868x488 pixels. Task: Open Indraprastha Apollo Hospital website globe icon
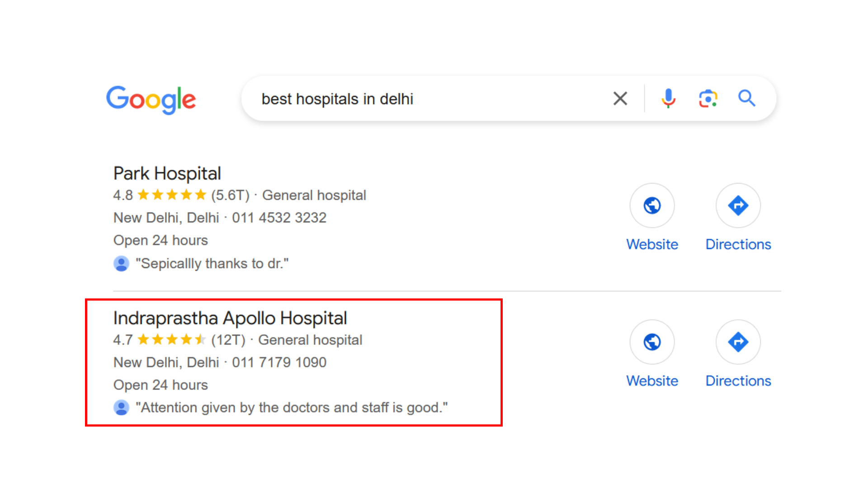(652, 342)
